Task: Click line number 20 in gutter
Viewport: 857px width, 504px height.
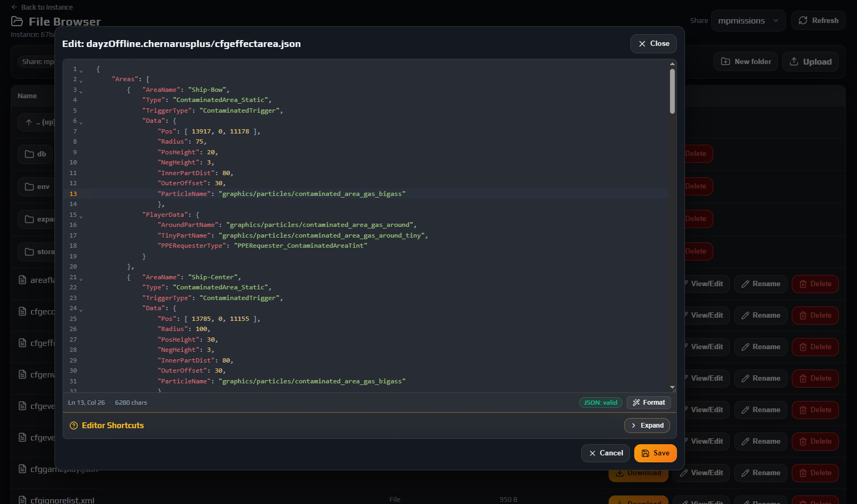Action: click(73, 266)
